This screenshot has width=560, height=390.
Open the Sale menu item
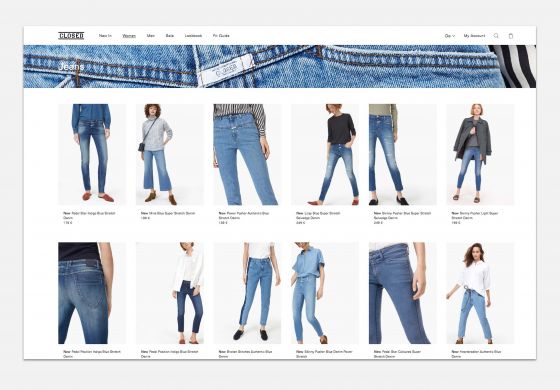click(x=170, y=36)
